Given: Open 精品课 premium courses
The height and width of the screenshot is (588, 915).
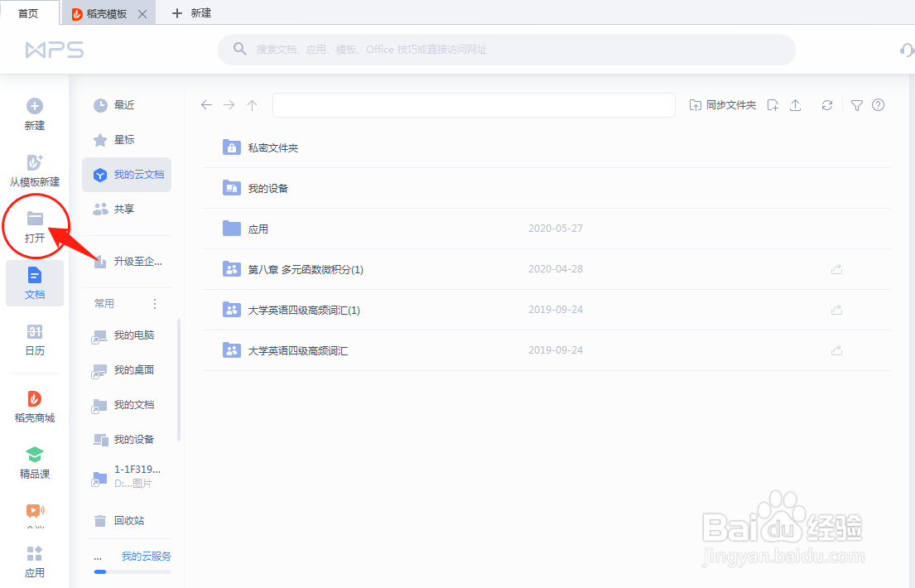Looking at the screenshot, I should pos(35,461).
